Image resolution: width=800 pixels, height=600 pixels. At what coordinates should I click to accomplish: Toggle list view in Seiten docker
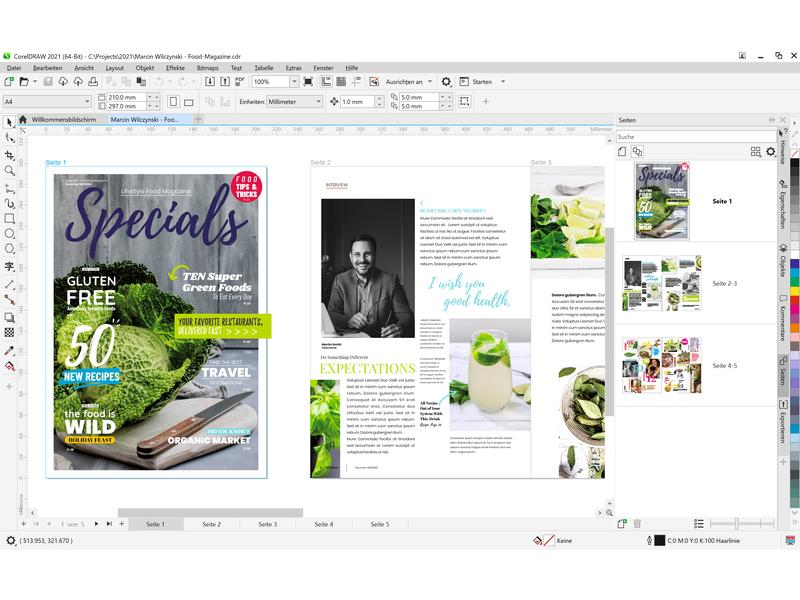[699, 523]
